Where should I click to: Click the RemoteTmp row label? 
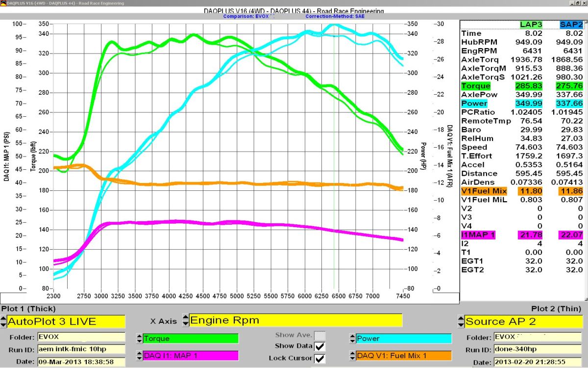tap(486, 121)
